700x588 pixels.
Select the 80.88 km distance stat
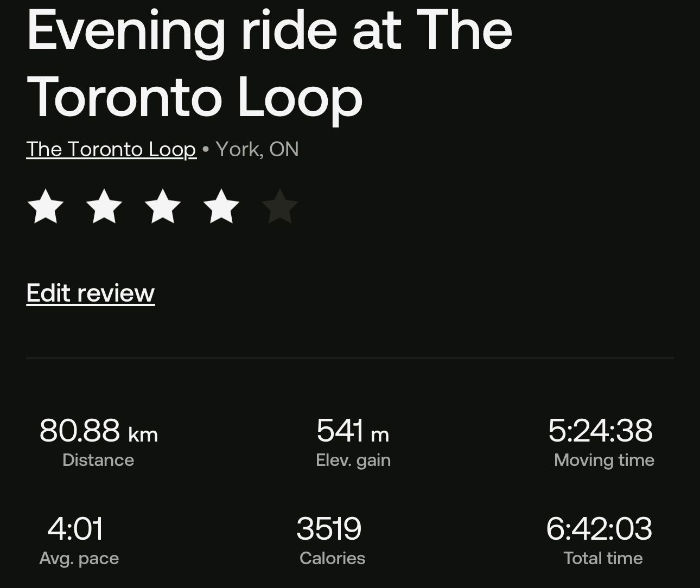(x=99, y=431)
